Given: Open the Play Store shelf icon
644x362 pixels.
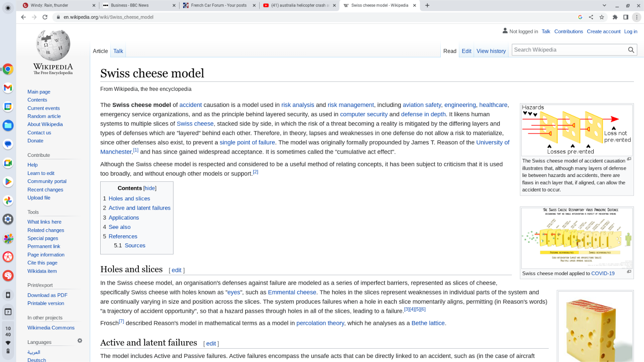Looking at the screenshot, I should coord(8,182).
